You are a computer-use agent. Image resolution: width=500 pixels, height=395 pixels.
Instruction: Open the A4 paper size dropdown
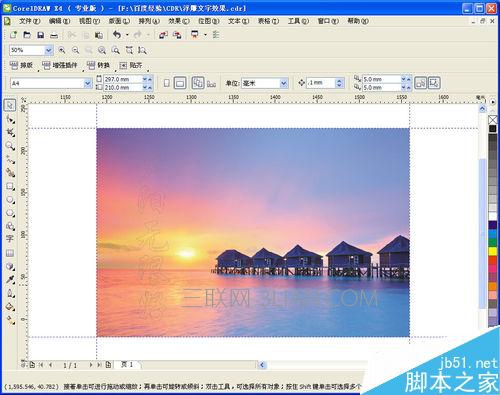[88, 83]
